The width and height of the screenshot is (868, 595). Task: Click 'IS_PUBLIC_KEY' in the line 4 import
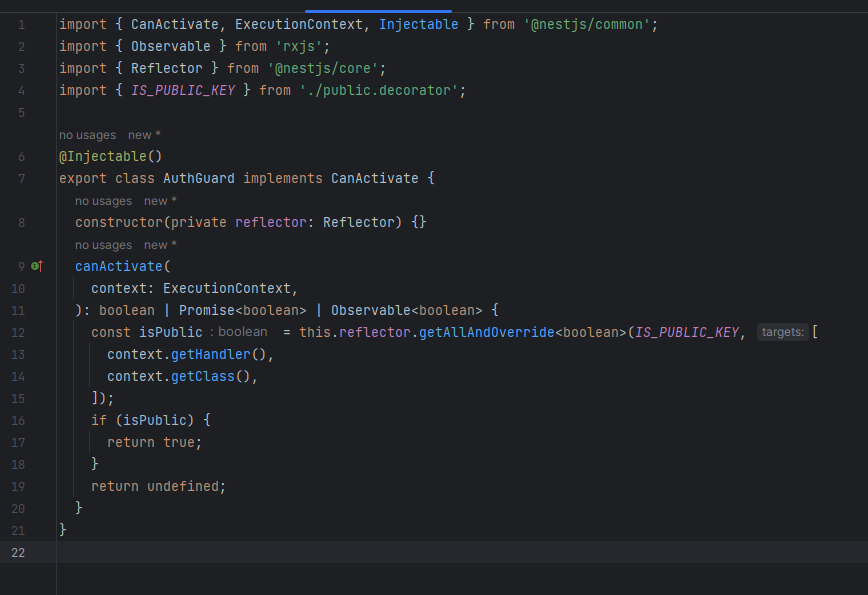(183, 90)
